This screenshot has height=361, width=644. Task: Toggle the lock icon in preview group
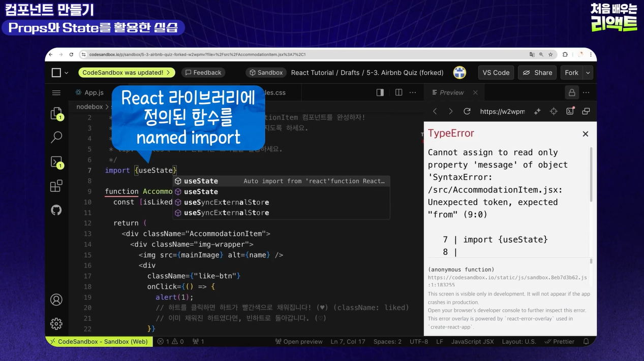(572, 92)
